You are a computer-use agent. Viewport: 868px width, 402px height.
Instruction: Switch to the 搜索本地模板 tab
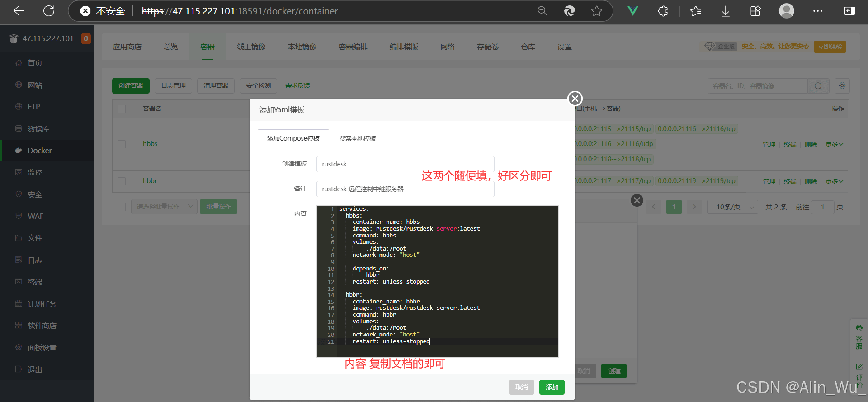357,138
